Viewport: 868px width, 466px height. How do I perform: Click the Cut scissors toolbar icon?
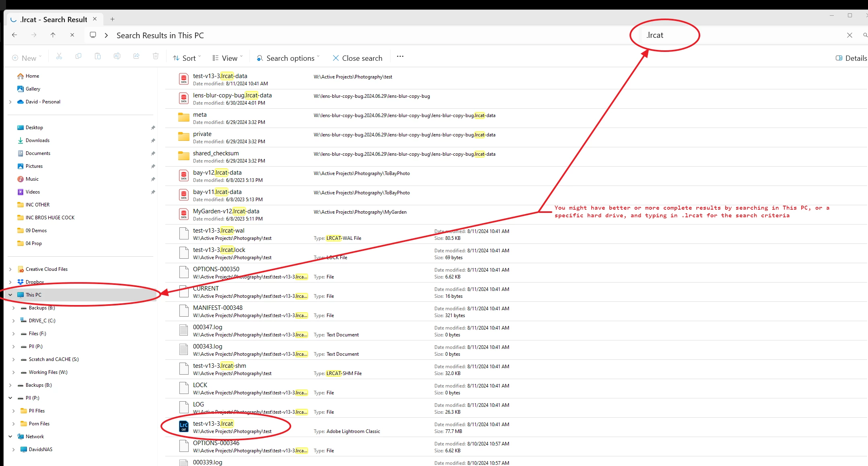59,57
